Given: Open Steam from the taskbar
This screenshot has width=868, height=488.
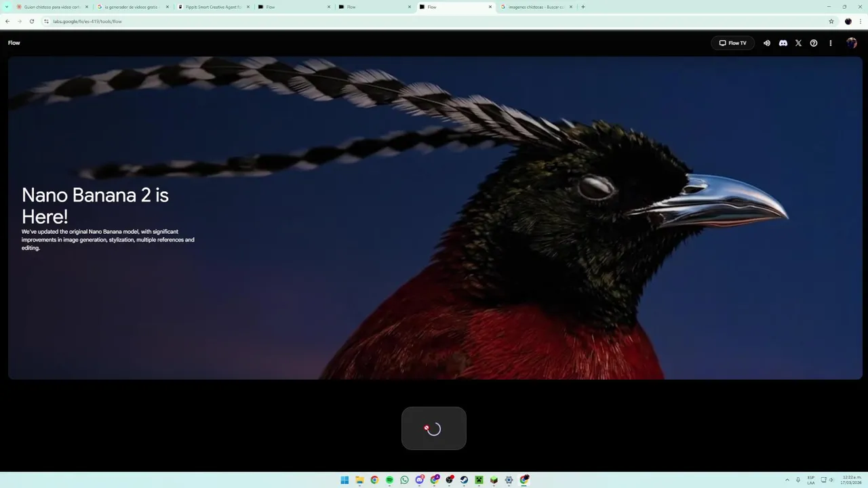Looking at the screenshot, I should (464, 480).
